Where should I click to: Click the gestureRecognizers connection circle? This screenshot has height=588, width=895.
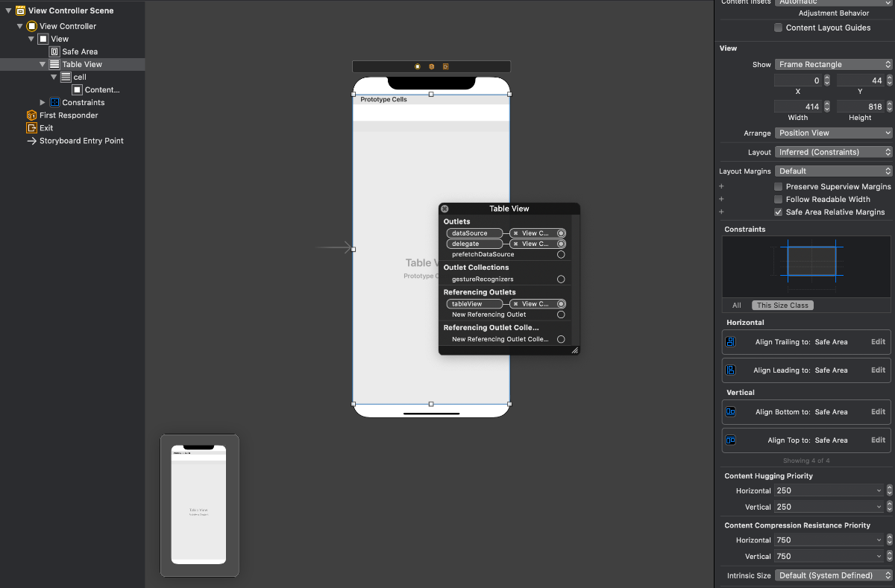tap(561, 279)
